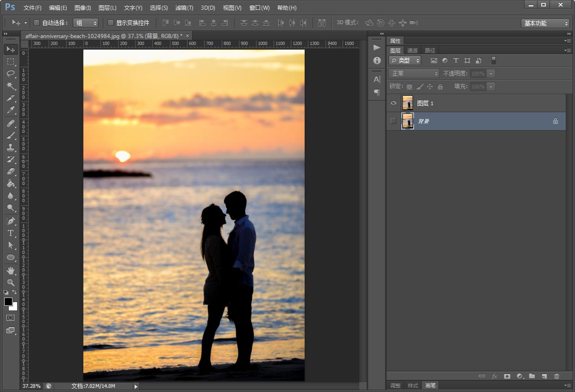The width and height of the screenshot is (575, 392).
Task: Select the Zoom tool in toolbox
Action: pos(11,282)
